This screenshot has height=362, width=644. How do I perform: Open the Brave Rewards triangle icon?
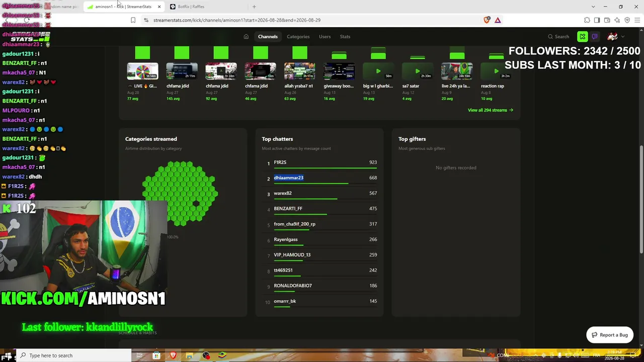(498, 20)
